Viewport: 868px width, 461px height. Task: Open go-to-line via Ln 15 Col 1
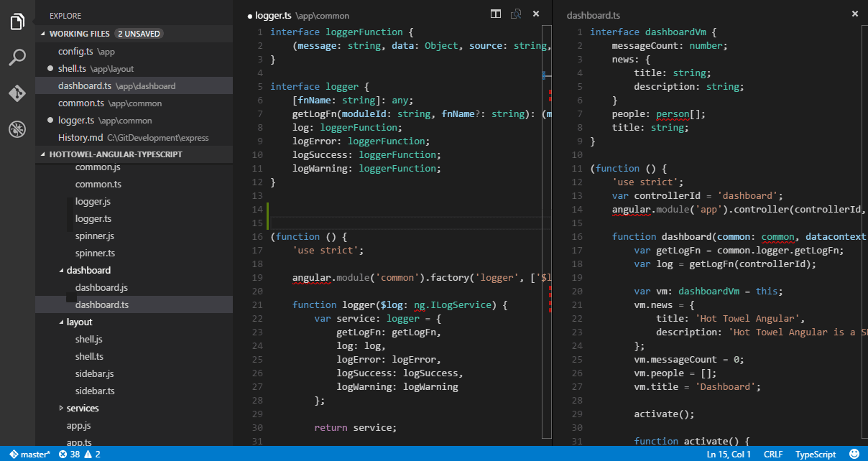point(728,454)
